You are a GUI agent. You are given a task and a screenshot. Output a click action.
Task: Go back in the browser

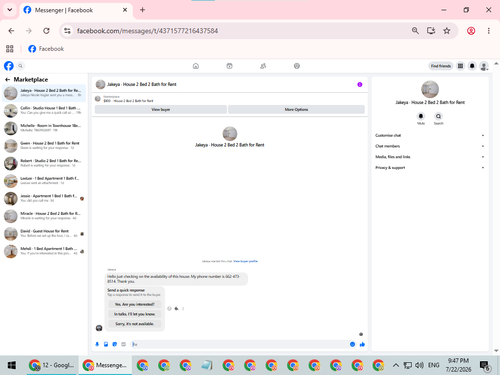pyautogui.click(x=11, y=31)
